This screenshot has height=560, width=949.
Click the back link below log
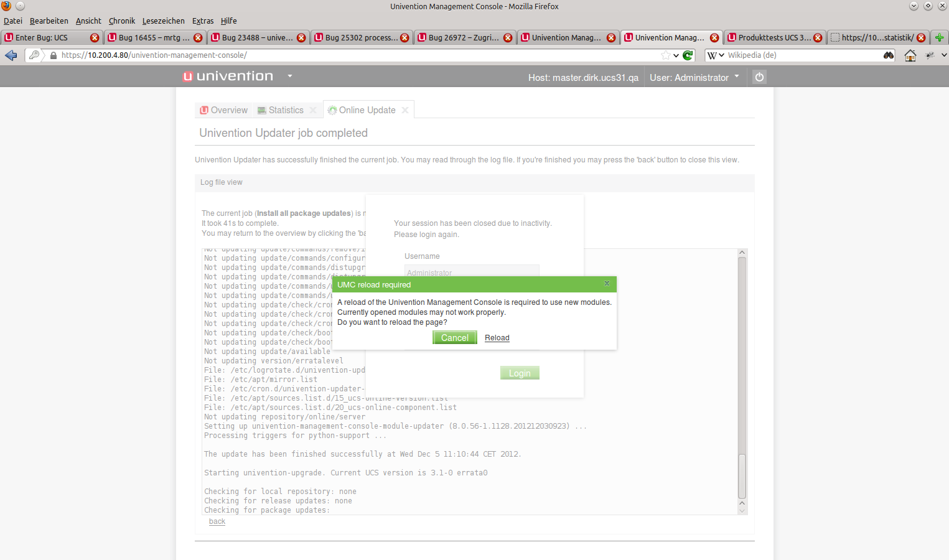pos(217,521)
